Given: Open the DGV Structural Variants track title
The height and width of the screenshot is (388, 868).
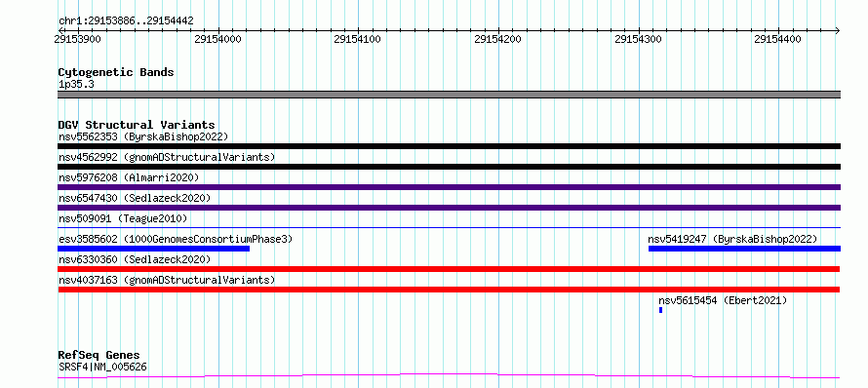Looking at the screenshot, I should tap(137, 125).
